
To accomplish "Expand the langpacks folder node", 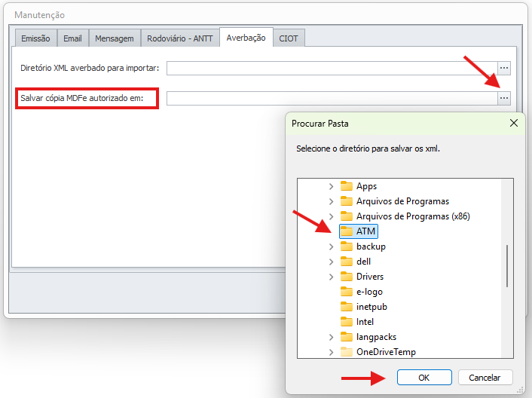I will [x=331, y=337].
